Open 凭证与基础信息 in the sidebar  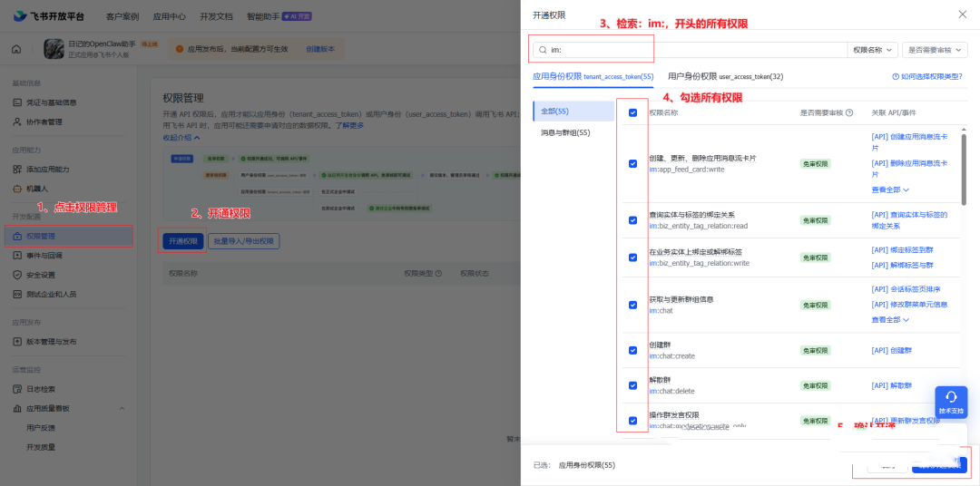pyautogui.click(x=51, y=102)
